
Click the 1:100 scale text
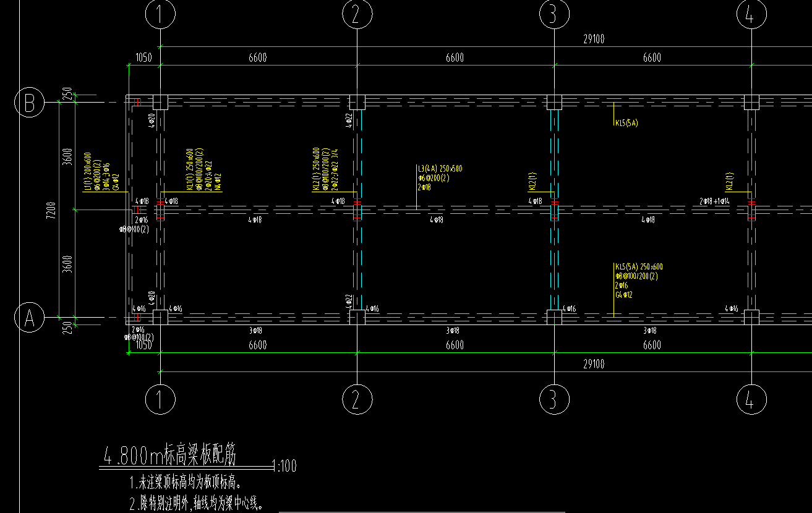284,465
